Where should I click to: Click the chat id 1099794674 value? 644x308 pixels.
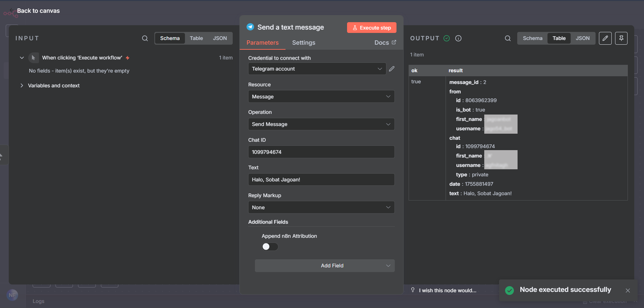[480, 146]
